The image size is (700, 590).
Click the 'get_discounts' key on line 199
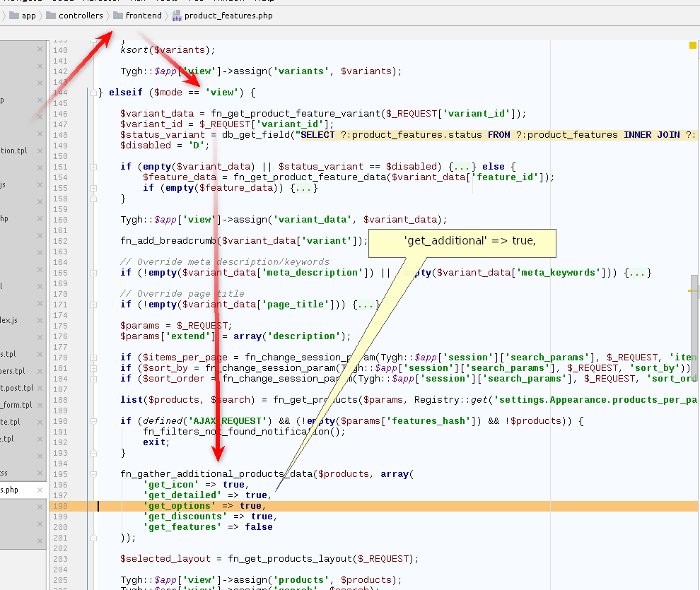(185, 517)
